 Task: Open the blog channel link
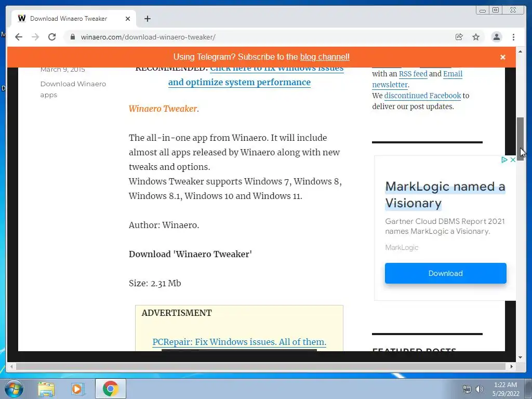[x=325, y=57]
